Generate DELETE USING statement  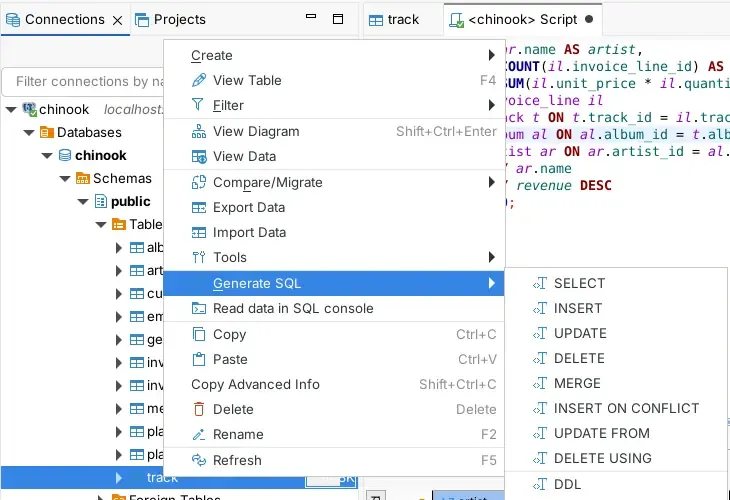616,459
